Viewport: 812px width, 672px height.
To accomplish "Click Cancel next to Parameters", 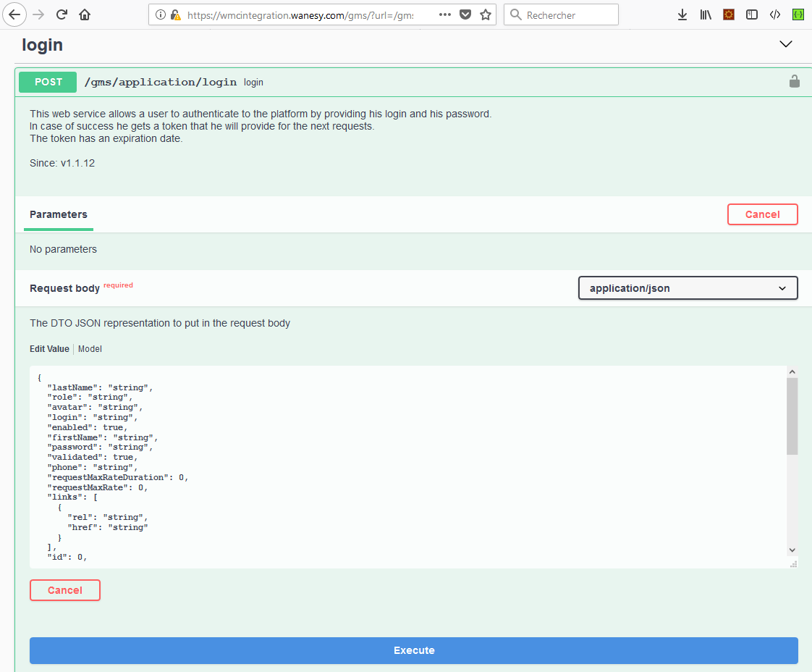I will coord(762,214).
